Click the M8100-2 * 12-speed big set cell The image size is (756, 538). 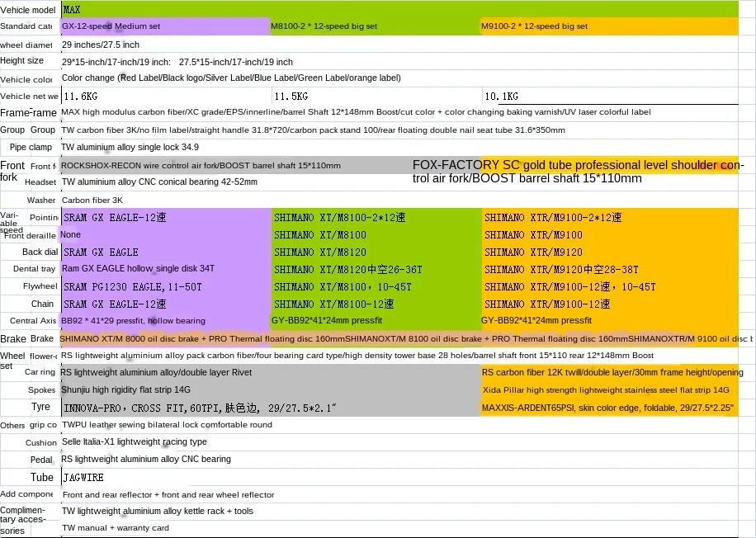tap(376, 26)
